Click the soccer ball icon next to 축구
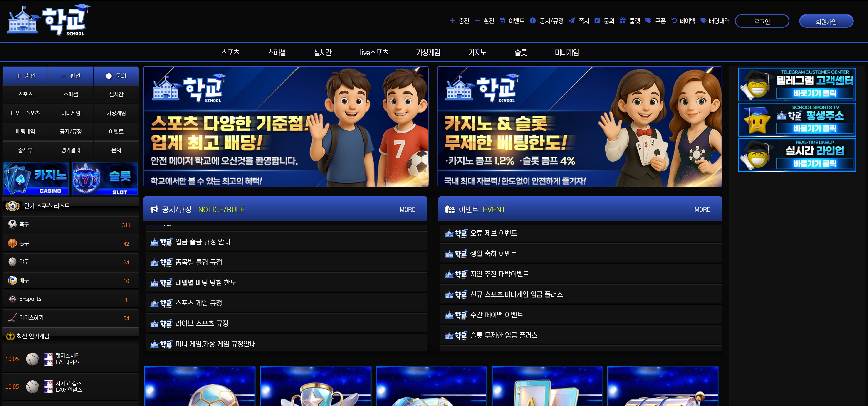This screenshot has height=406, width=868. [12, 224]
